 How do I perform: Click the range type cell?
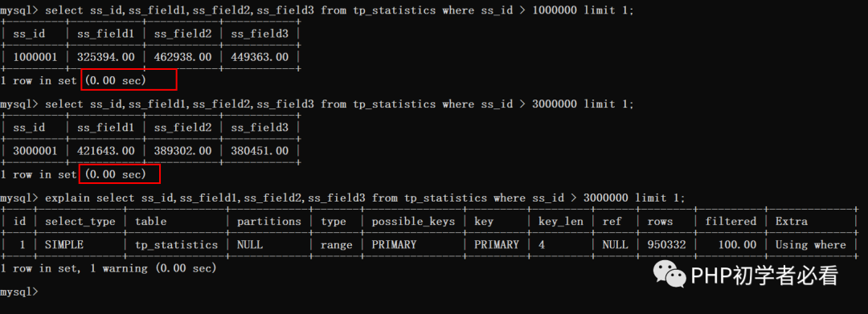coord(336,245)
